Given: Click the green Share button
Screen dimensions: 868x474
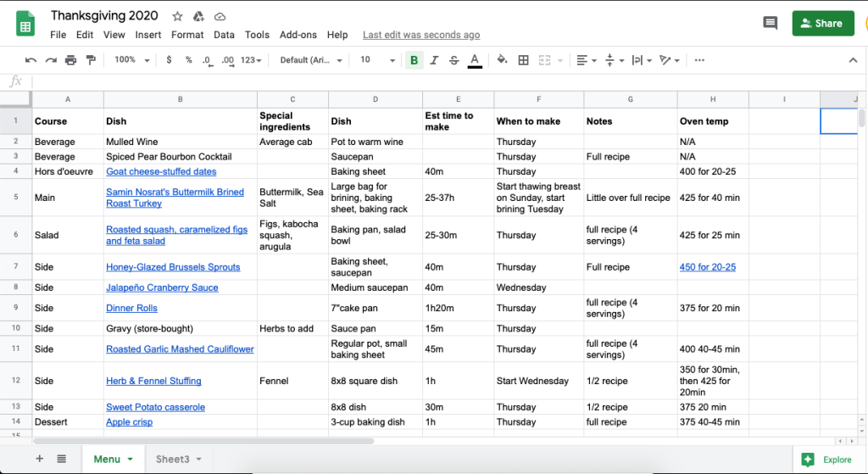Looking at the screenshot, I should coord(822,24).
